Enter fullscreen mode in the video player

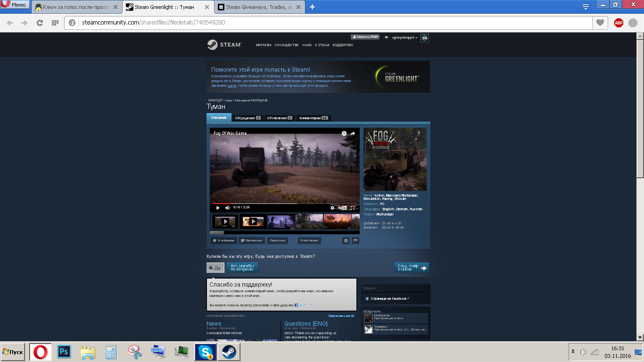(353, 207)
